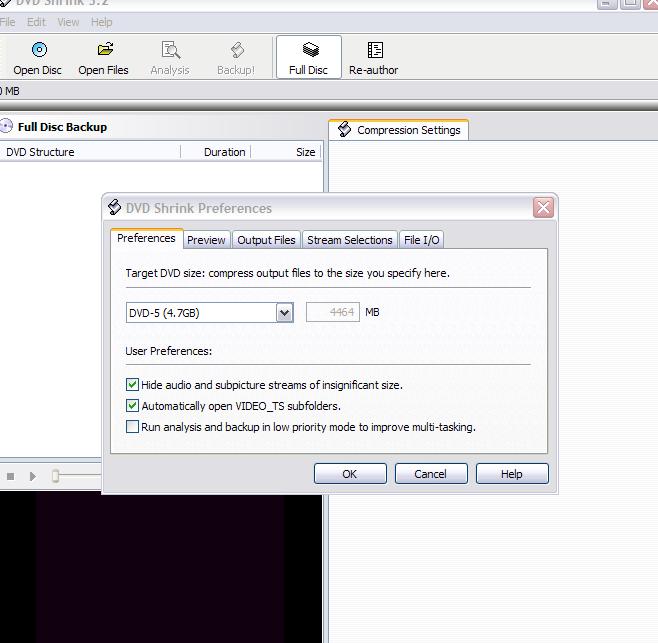Viewport: 658px width, 643px height.
Task: Click the Full Disc Backup disc icon
Action: pos(5,126)
